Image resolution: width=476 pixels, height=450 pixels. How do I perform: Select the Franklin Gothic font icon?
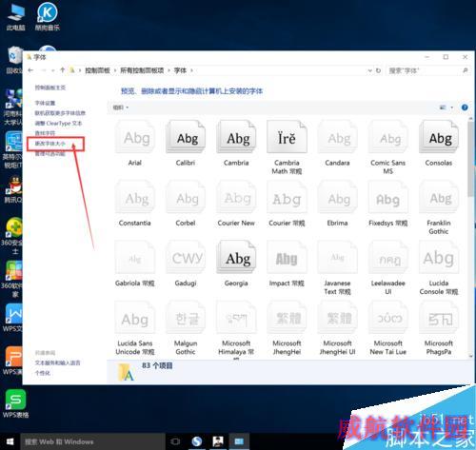(x=439, y=197)
